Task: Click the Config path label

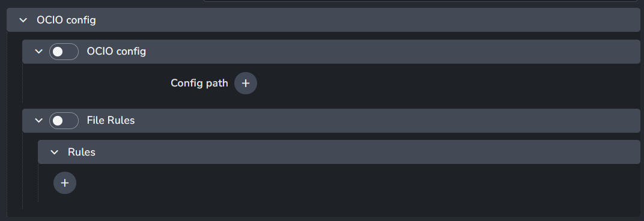Action: coord(199,83)
